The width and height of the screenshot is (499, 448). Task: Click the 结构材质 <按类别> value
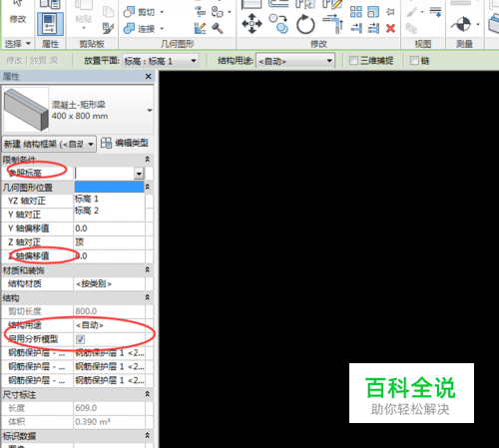[109, 283]
